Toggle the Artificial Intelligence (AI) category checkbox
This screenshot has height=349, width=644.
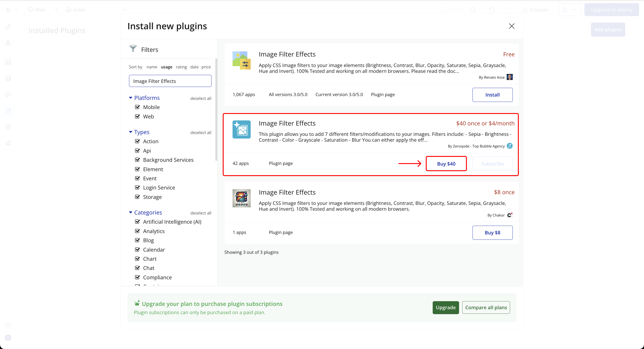[x=138, y=222]
